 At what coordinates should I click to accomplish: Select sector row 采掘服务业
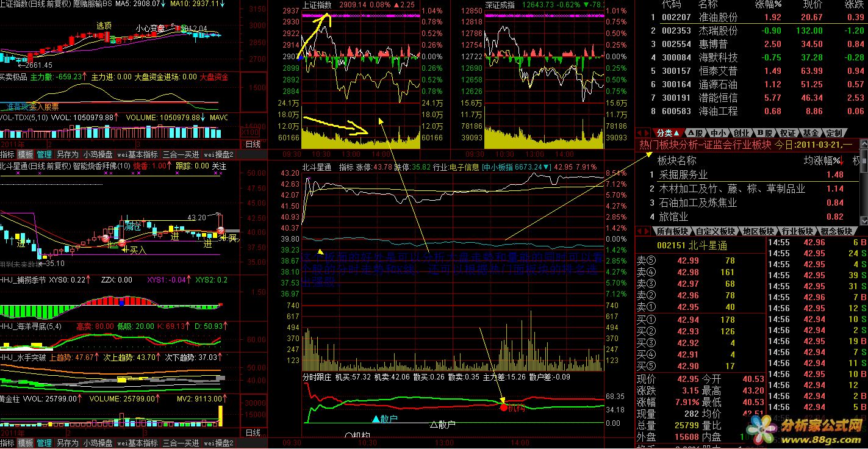(x=748, y=174)
